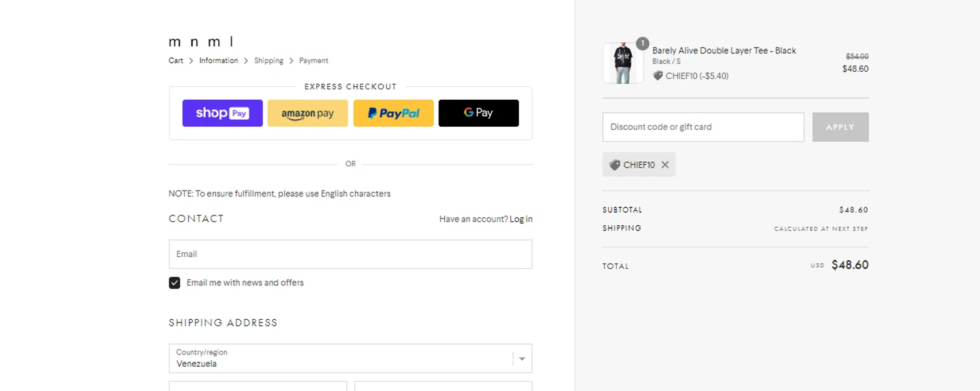
Task: Choose Amazon Pay express checkout
Action: tap(308, 113)
